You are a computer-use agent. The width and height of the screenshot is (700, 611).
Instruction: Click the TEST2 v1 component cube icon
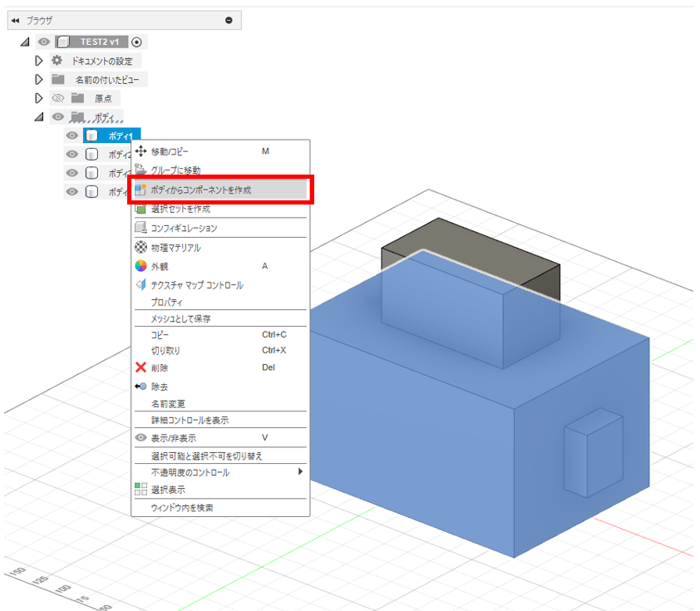click(63, 42)
